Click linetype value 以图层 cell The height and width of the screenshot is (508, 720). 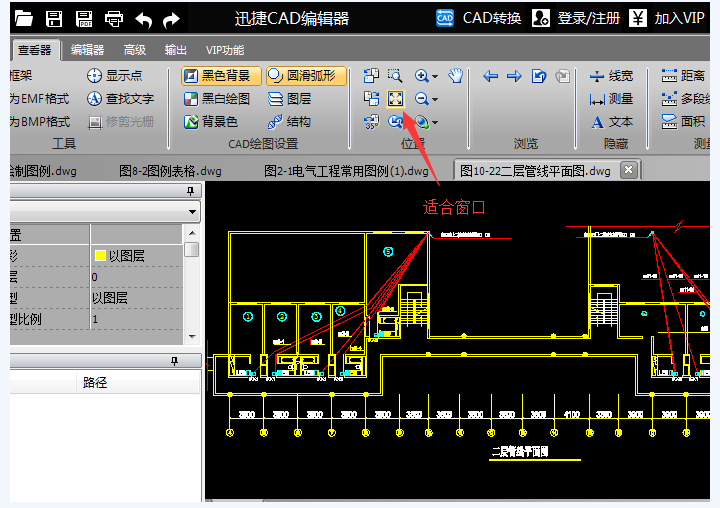click(x=137, y=298)
